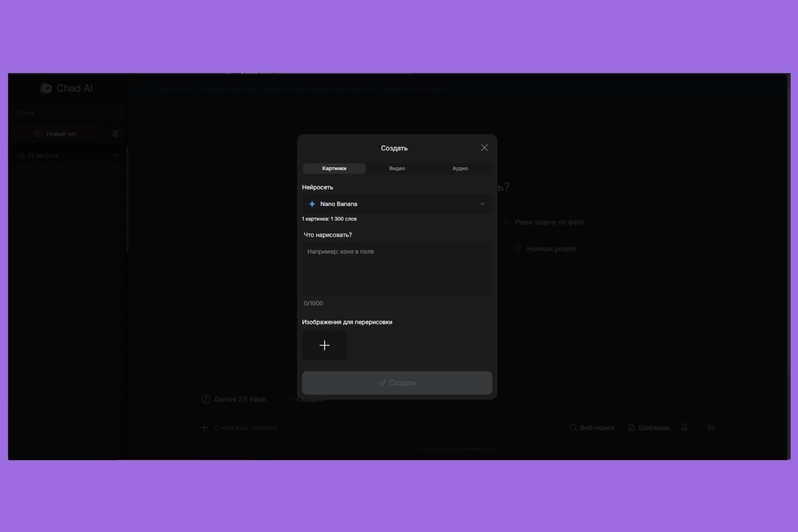Collapse the 'Ср, 27 августа' chat group

tap(115, 156)
